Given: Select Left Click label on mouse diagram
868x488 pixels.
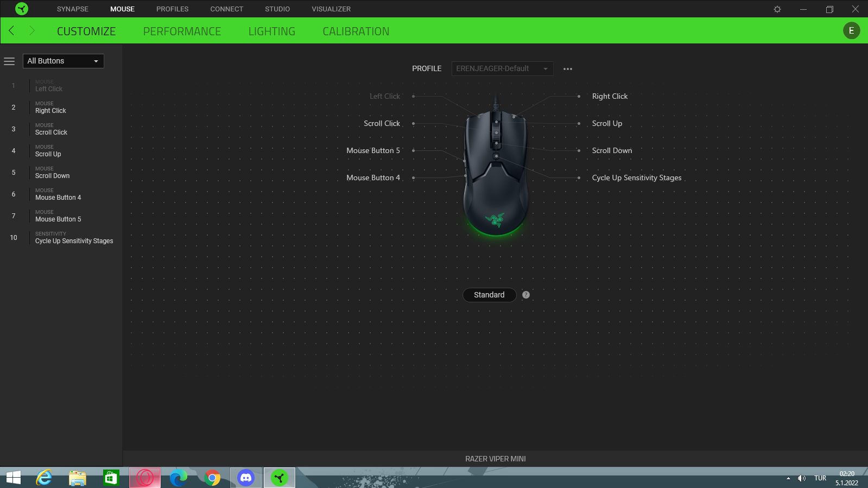Looking at the screenshot, I should point(385,96).
